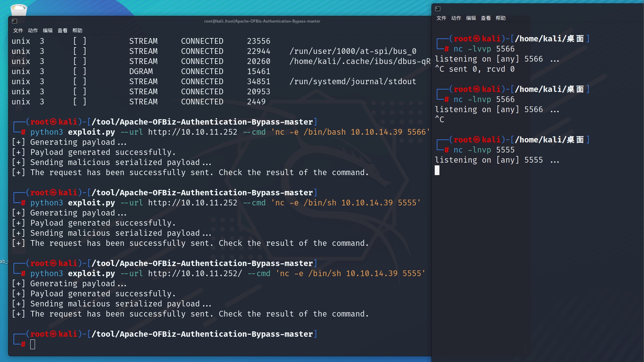
Task: Click the socket number 2449
Action: (256, 102)
